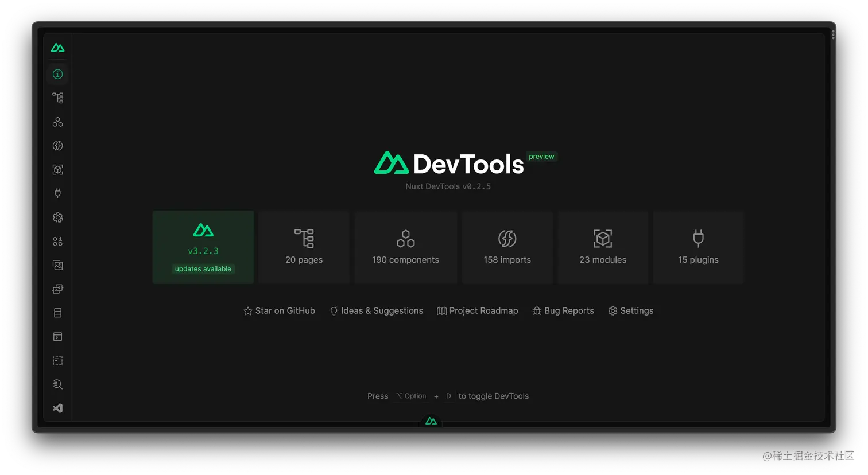Image resolution: width=868 pixels, height=475 pixels.
Task: Open the four-circles apps icon in sidebar
Action: tap(57, 242)
